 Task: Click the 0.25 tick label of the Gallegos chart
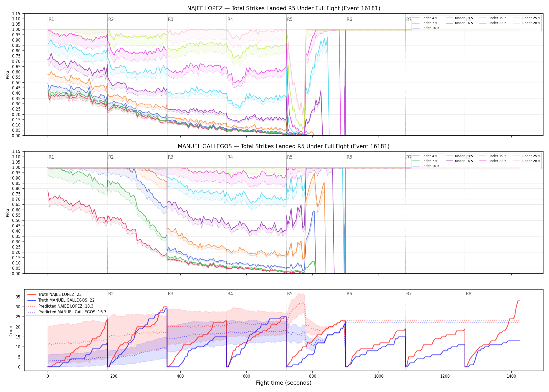pos(16,247)
